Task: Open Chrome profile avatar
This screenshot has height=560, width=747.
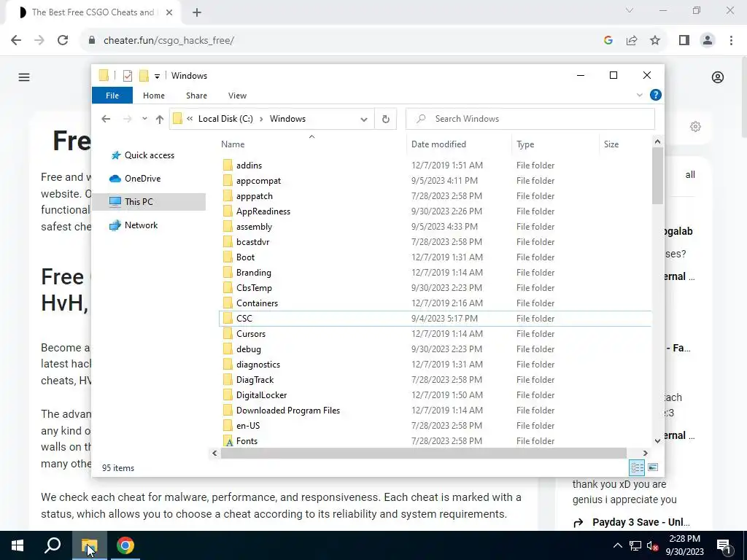Action: point(708,41)
